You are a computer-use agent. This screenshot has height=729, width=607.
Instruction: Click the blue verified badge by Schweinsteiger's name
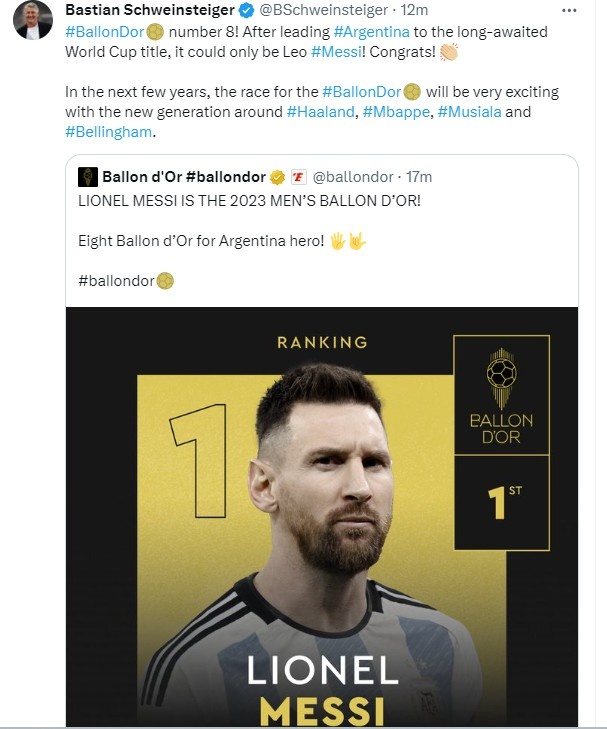coord(246,10)
